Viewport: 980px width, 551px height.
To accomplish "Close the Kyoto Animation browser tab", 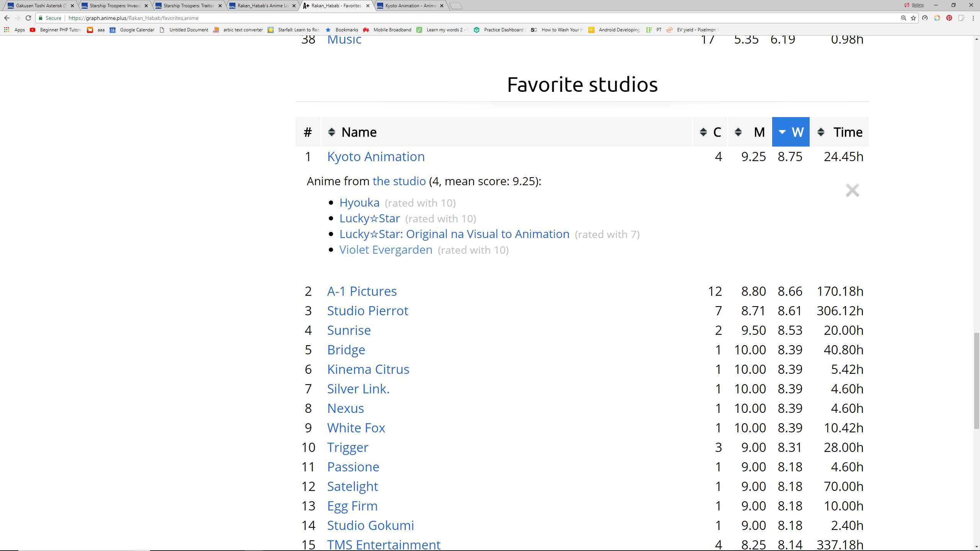I will (442, 6).
